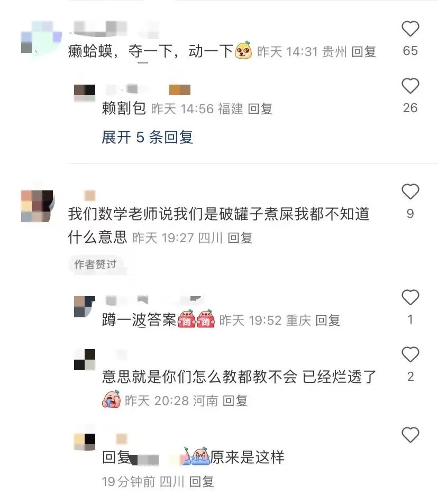Reply to the Guizhou 14:31 comment
Viewport: 438px width, 504px height.
pos(364,52)
